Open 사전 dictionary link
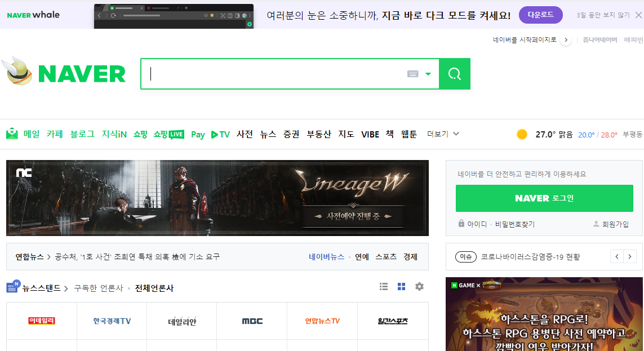The image size is (644, 351). tap(245, 134)
